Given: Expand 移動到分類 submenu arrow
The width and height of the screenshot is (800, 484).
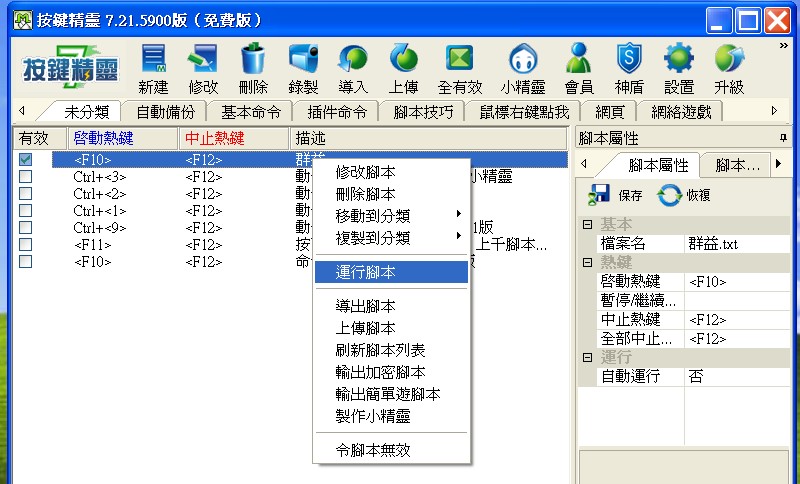Looking at the screenshot, I should coord(459,214).
